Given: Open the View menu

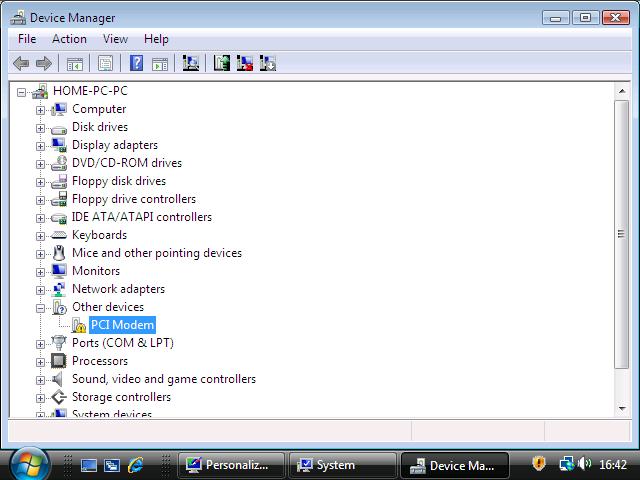Looking at the screenshot, I should pos(116,39).
